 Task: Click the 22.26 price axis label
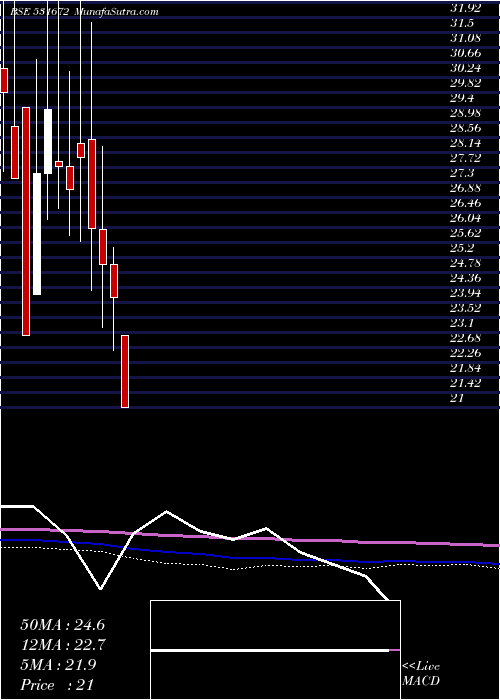click(466, 353)
